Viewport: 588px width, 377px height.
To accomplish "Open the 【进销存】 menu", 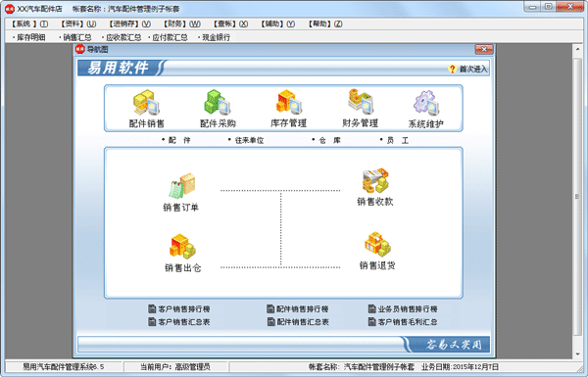I will click(x=129, y=24).
